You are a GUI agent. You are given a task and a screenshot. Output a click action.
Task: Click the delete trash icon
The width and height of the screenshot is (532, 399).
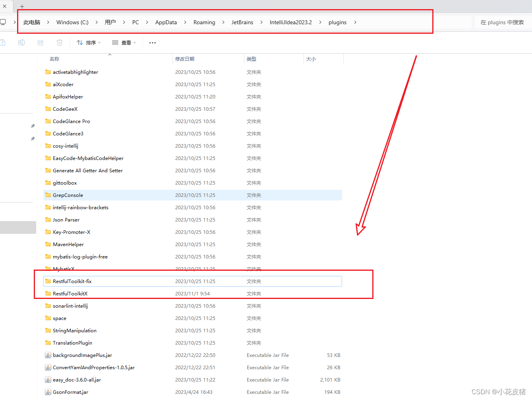(x=60, y=42)
